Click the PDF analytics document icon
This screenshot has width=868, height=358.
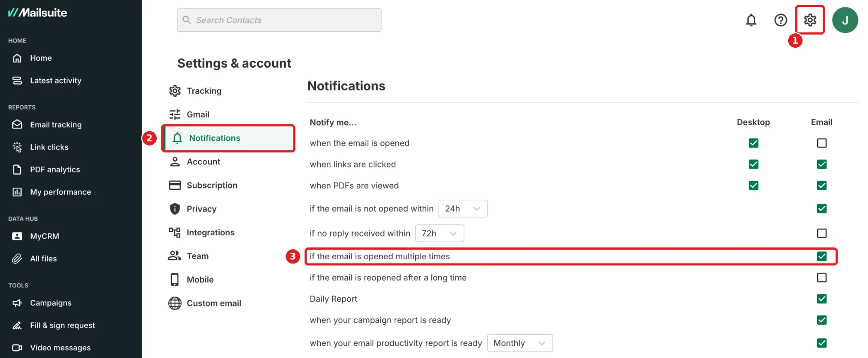coord(17,169)
